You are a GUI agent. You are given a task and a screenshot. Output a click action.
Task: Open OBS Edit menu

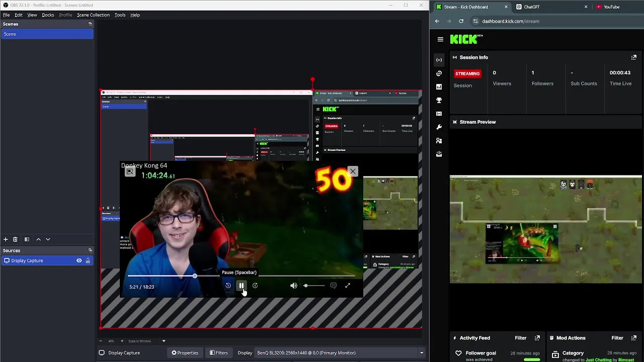18,15
